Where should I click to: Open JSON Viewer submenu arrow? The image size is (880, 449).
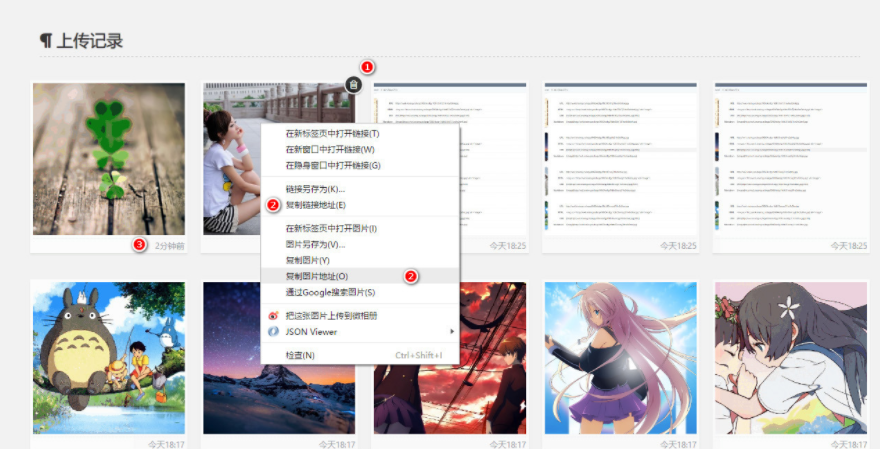[x=452, y=332]
